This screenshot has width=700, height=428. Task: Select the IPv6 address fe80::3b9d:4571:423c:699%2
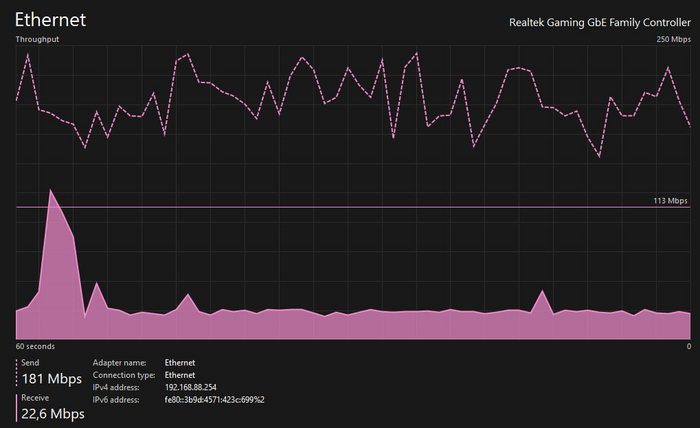214,400
